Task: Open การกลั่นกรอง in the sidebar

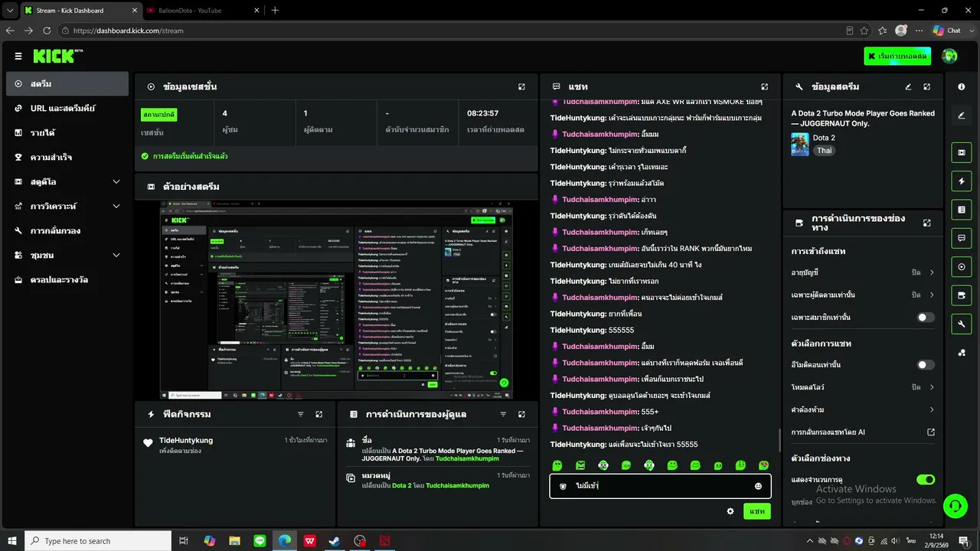Action: tap(67, 230)
